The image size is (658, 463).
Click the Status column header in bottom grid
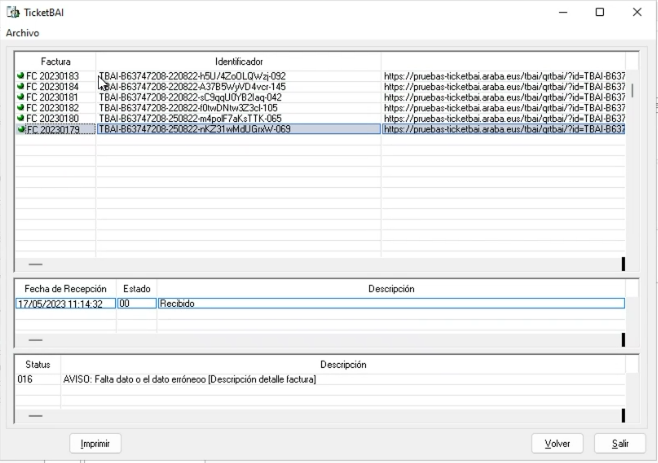tap(37, 365)
